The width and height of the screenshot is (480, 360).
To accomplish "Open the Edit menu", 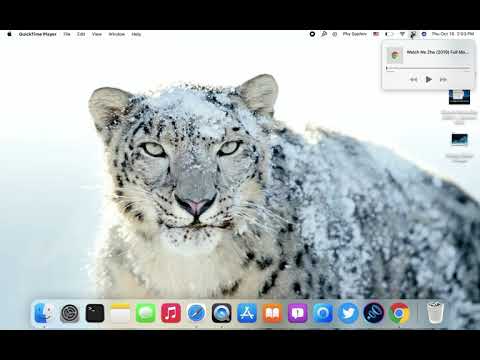I will tap(81, 34).
